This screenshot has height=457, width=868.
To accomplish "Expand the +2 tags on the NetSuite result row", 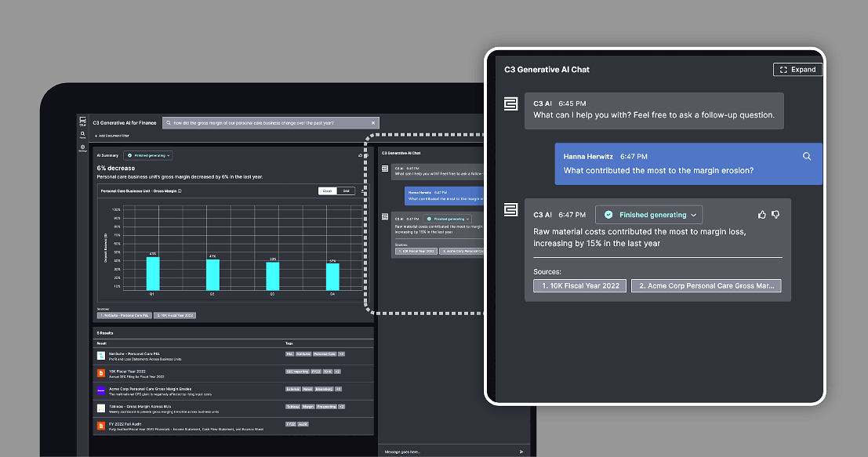I will pos(342,354).
